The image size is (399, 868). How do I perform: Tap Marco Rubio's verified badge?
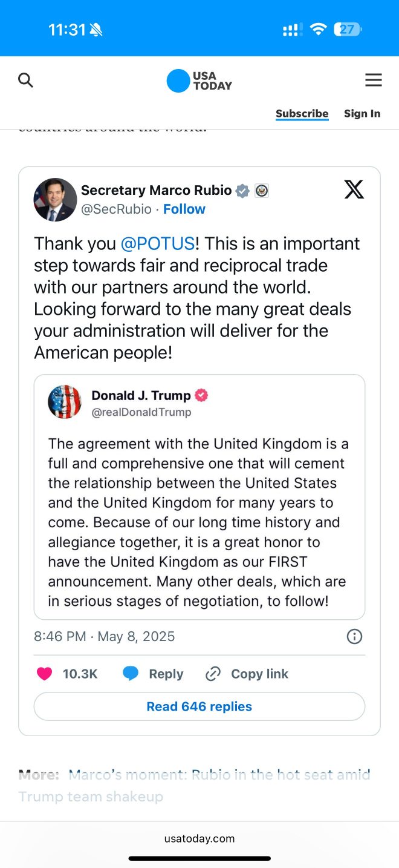click(242, 191)
